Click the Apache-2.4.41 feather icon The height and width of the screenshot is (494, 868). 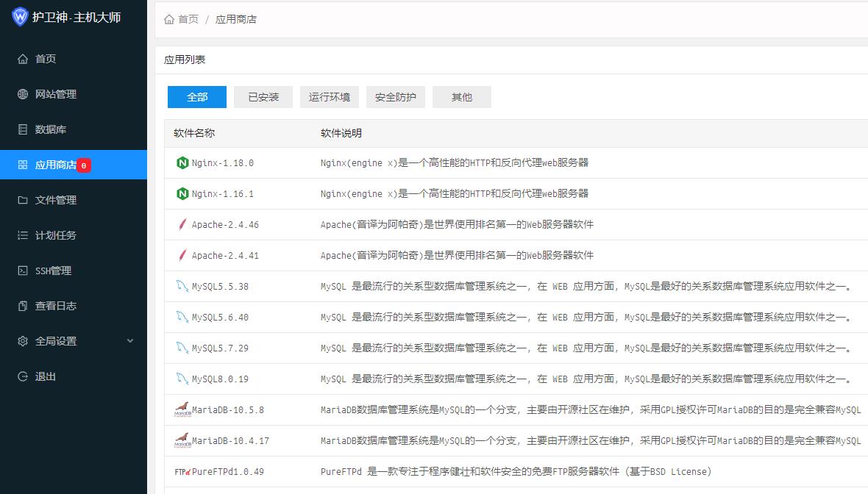pos(182,256)
